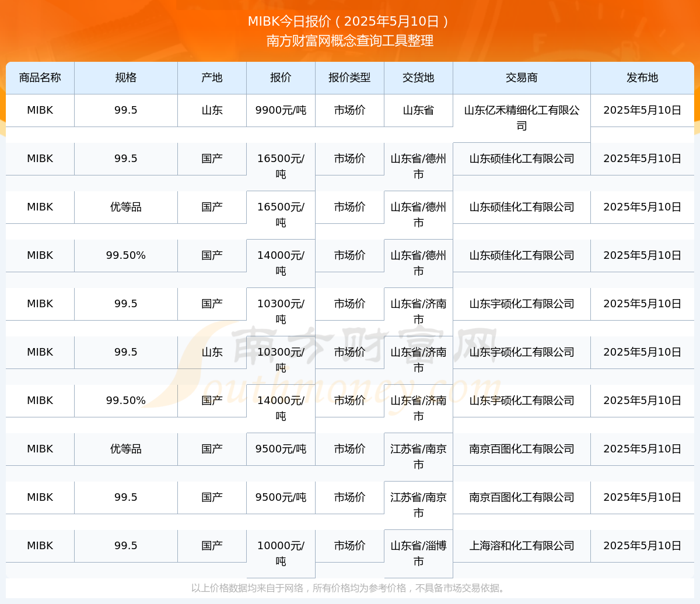Select the 交货地 column header
Viewport: 700px width, 604px height.
[419, 78]
